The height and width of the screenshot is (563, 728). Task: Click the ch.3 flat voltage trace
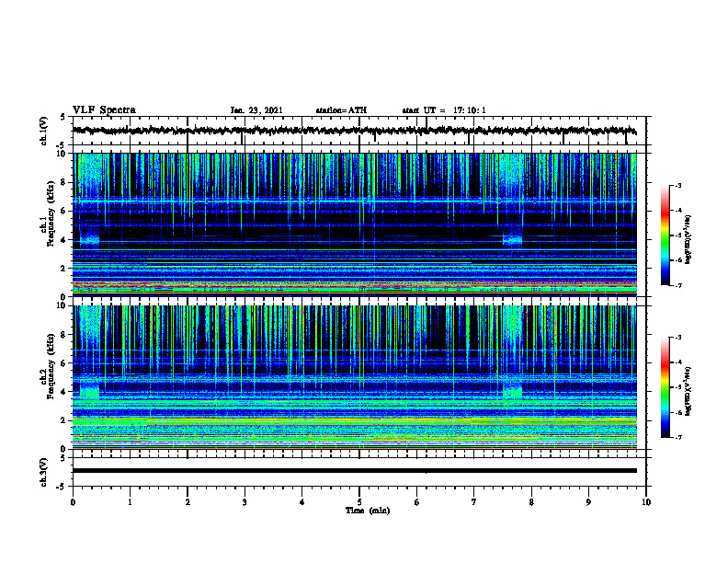pyautogui.click(x=355, y=471)
